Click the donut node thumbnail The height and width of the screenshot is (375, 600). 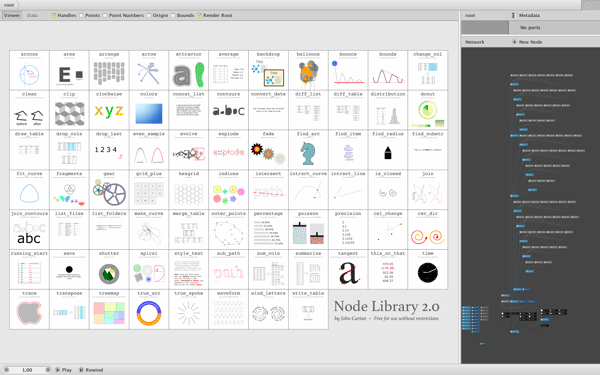(x=427, y=110)
